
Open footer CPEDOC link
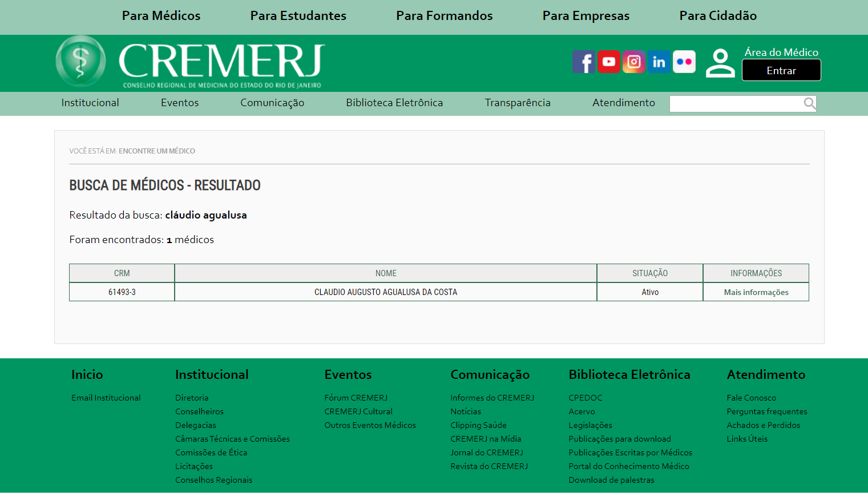click(x=586, y=398)
